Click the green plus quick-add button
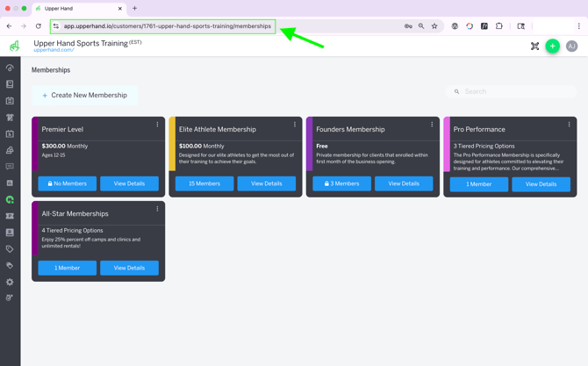 tap(552, 46)
